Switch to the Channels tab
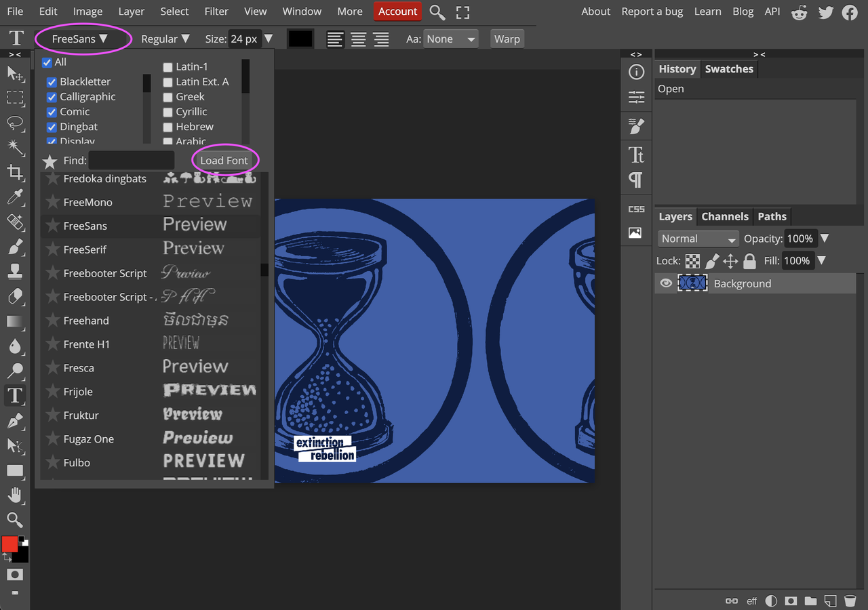Screen dimensions: 868x610 (724, 217)
